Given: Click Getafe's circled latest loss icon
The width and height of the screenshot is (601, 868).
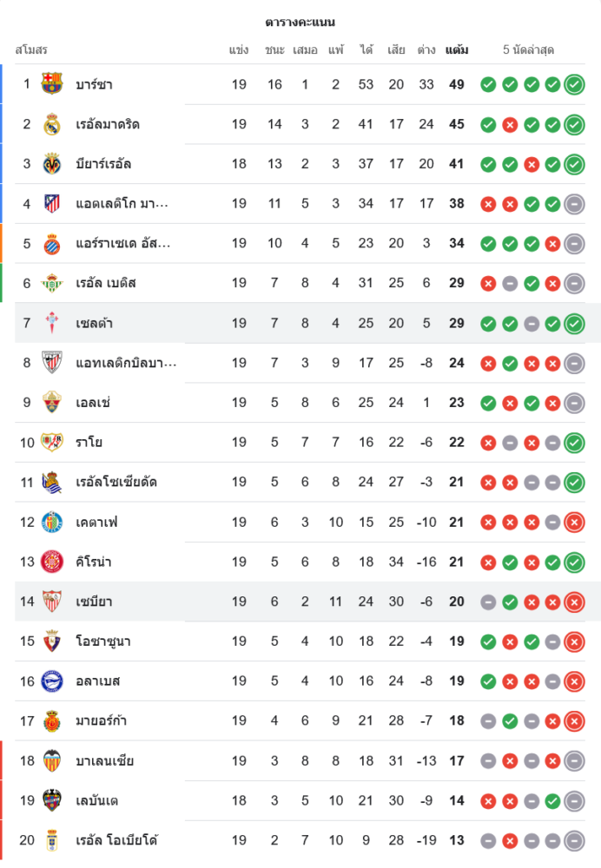Looking at the screenshot, I should [x=574, y=523].
